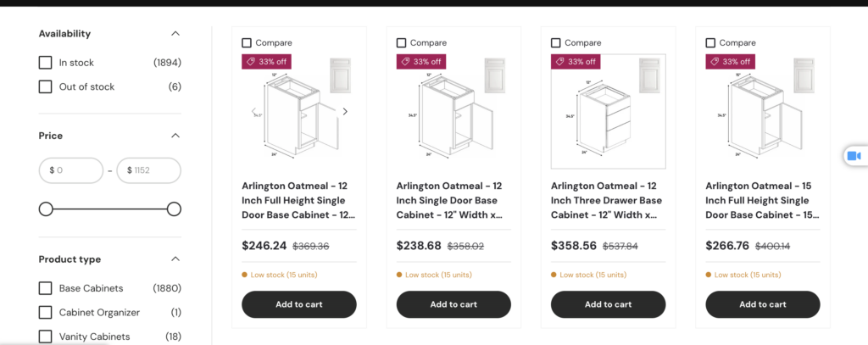Click door style swatch on first product
Screen dimensions: 868x345
[x=340, y=74]
